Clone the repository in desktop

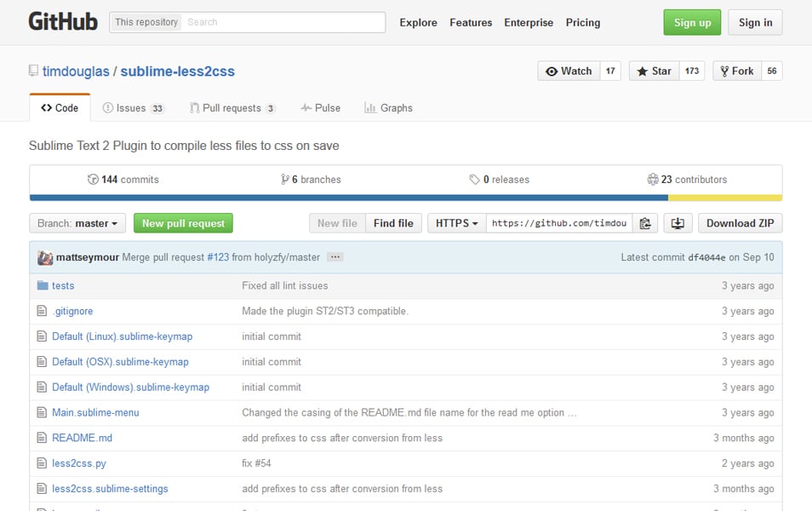[678, 222]
